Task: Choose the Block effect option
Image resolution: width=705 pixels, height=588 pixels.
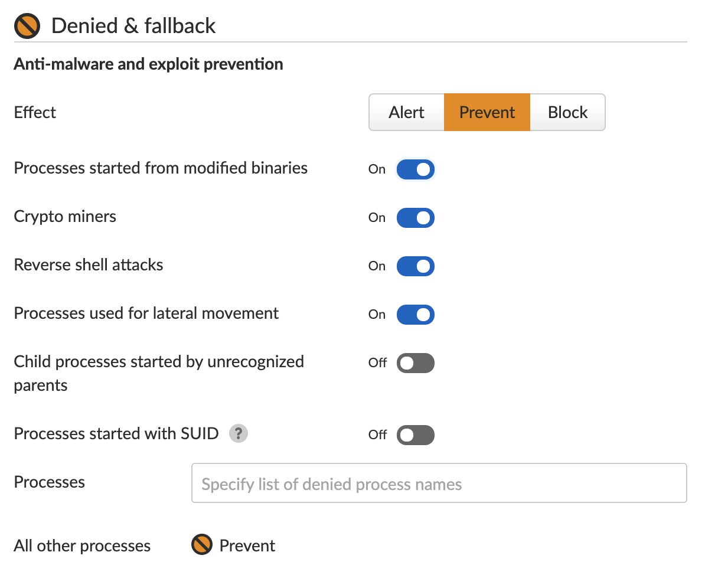Action: click(567, 112)
